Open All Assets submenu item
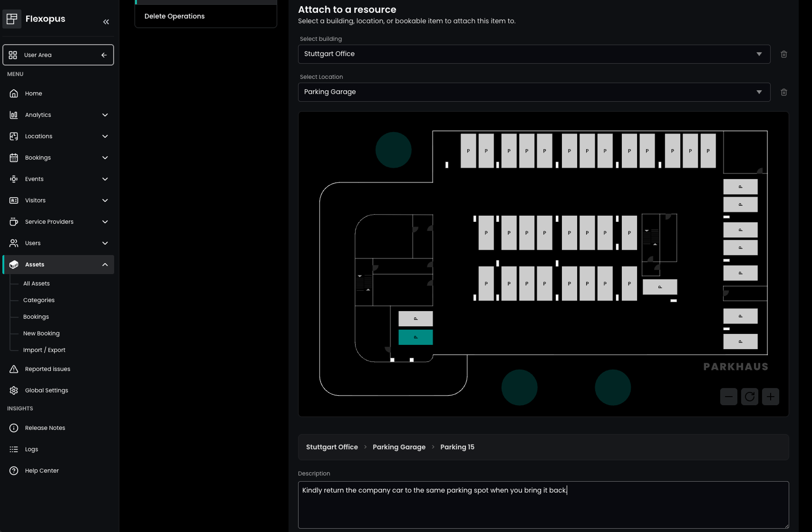This screenshot has width=812, height=532. click(x=37, y=284)
